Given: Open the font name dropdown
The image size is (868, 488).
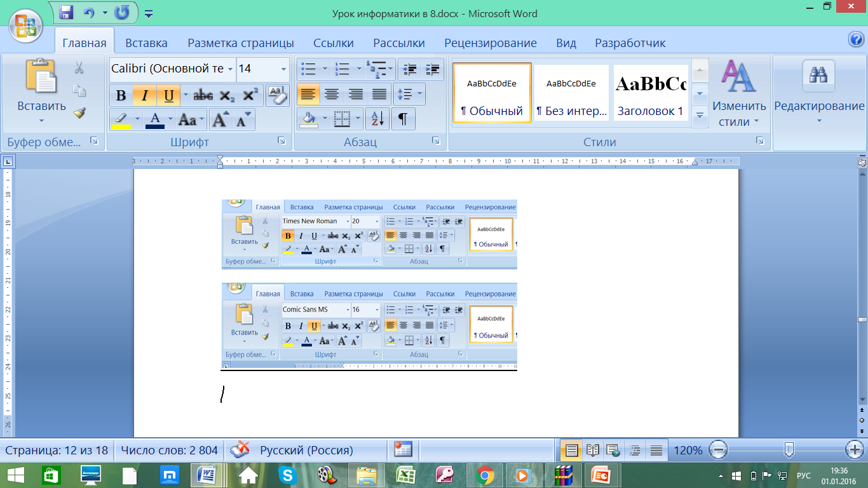Looking at the screenshot, I should [x=230, y=69].
